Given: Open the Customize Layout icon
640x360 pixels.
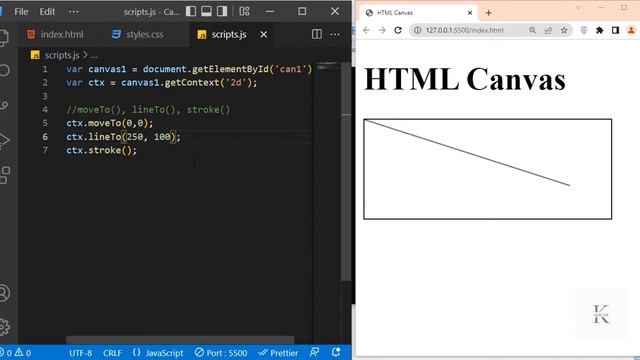Looking at the screenshot, I should point(244,11).
